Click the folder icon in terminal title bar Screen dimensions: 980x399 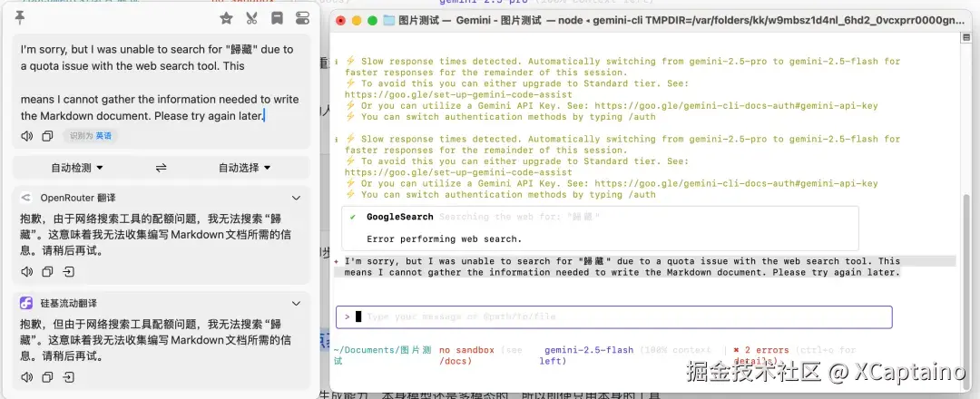388,21
